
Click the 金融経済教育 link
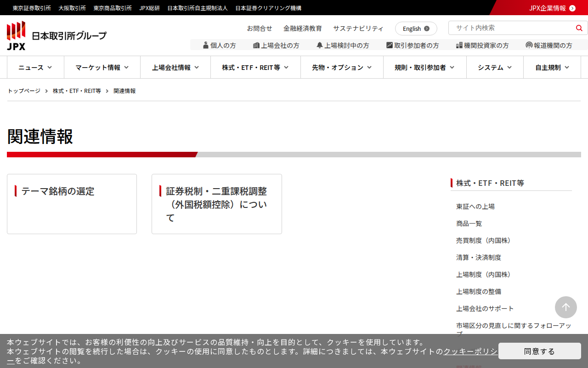pyautogui.click(x=303, y=29)
